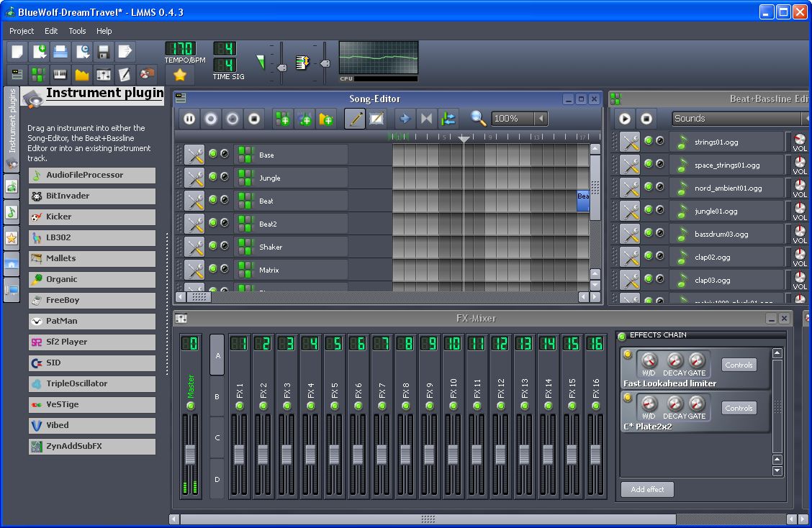Open the Project menu
The width and height of the screenshot is (812, 528).
pos(21,31)
